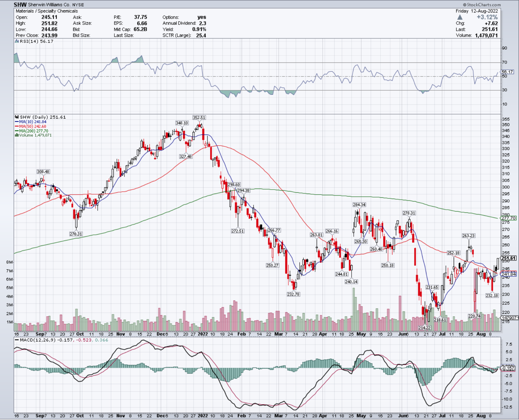Click the 220.74 price label
This screenshot has height=420, width=519.
[x=474, y=316]
